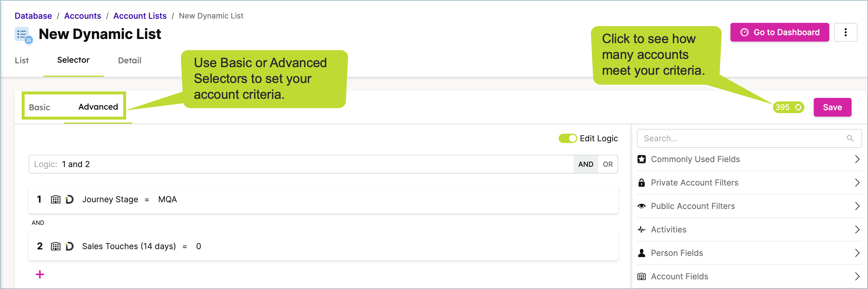Click the pink plus to add a criterion
This screenshot has height=289, width=868.
click(x=40, y=275)
